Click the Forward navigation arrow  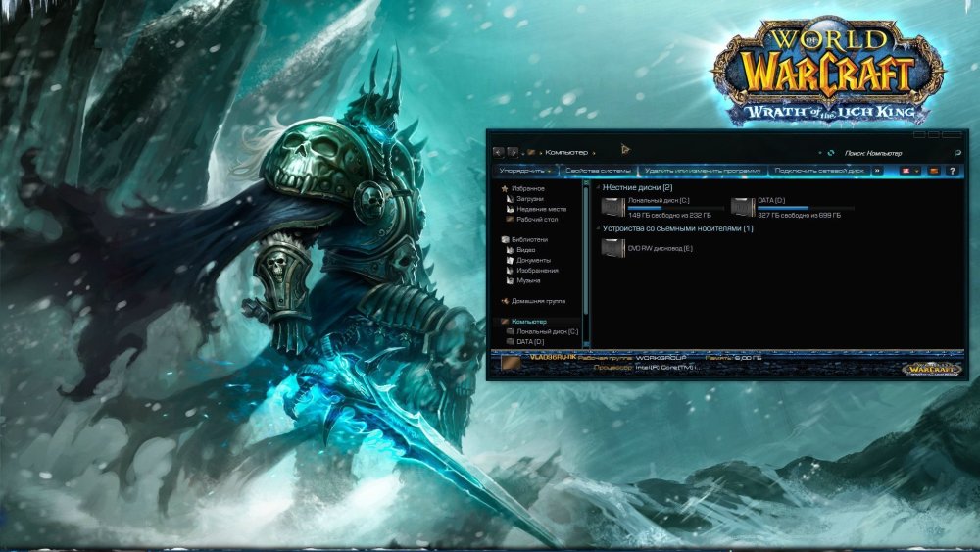[x=512, y=153]
